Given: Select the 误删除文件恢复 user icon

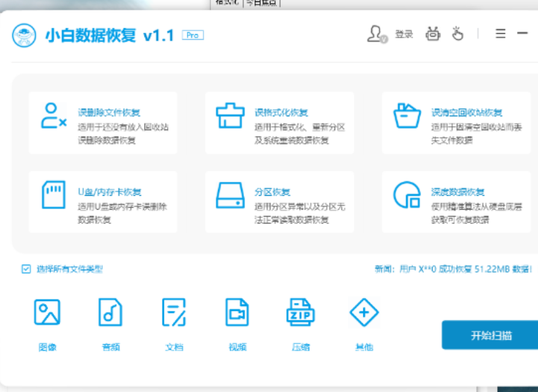Looking at the screenshot, I should [x=53, y=116].
